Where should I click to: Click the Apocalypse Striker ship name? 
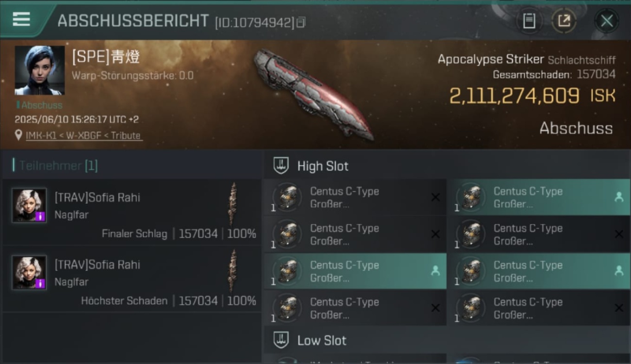click(x=491, y=59)
